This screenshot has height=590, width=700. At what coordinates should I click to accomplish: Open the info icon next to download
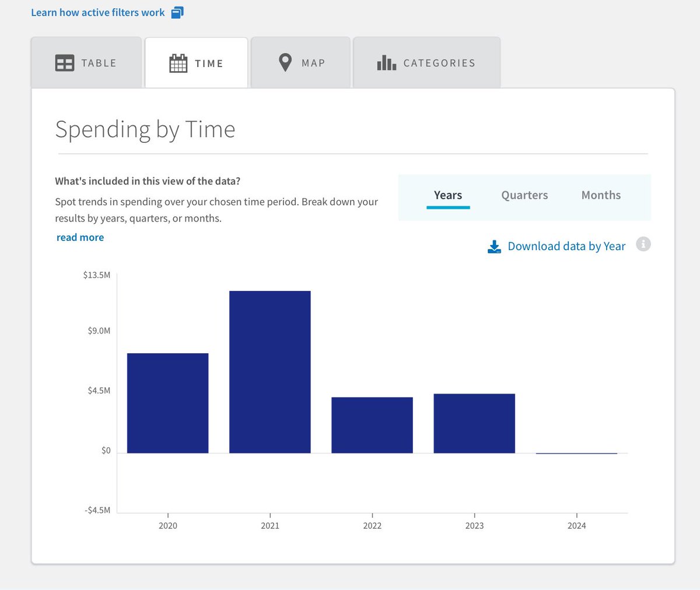click(643, 244)
